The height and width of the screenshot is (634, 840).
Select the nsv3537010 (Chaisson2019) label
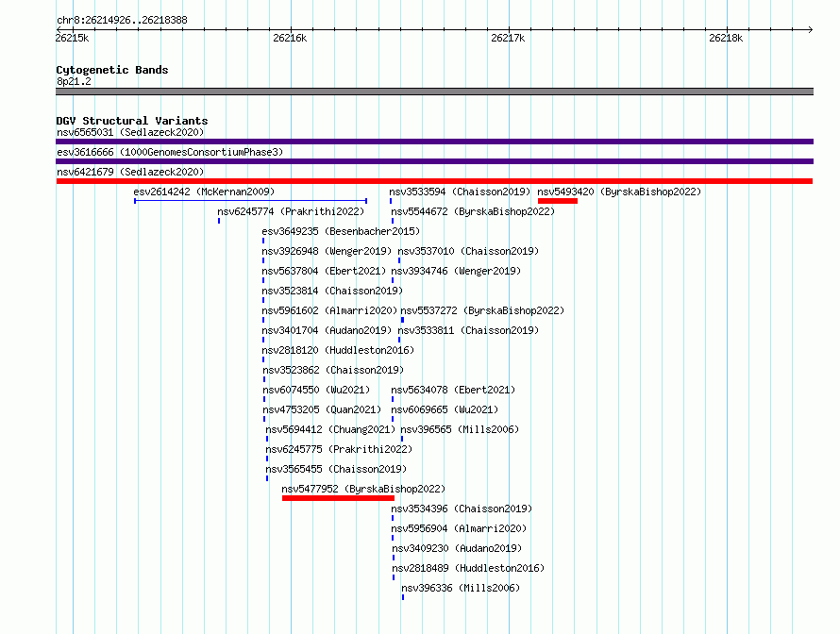pyautogui.click(x=468, y=251)
